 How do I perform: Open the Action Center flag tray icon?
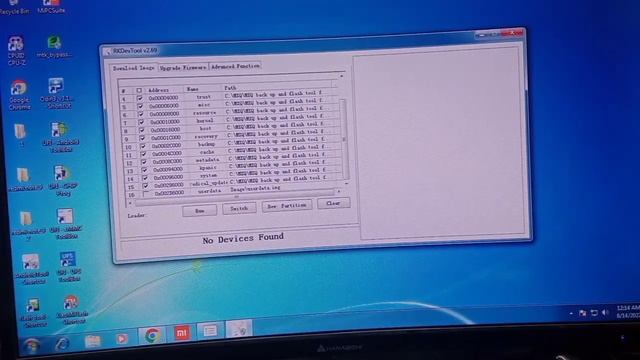583,313
